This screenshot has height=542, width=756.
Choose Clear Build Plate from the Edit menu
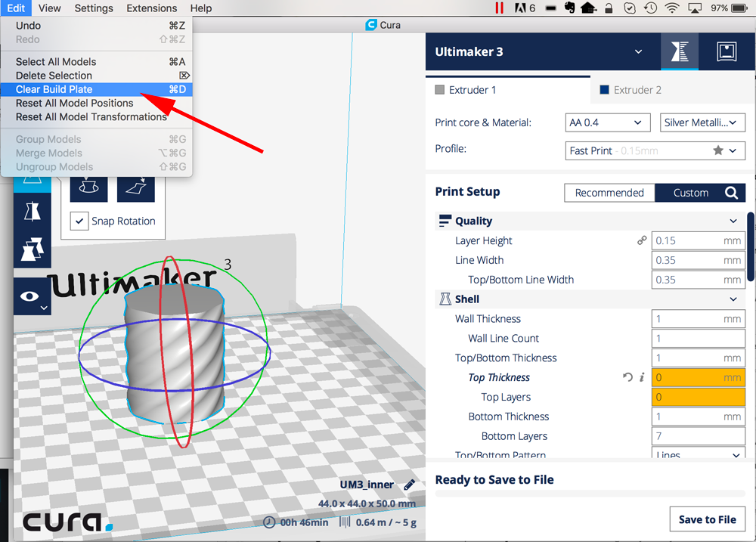[97, 89]
